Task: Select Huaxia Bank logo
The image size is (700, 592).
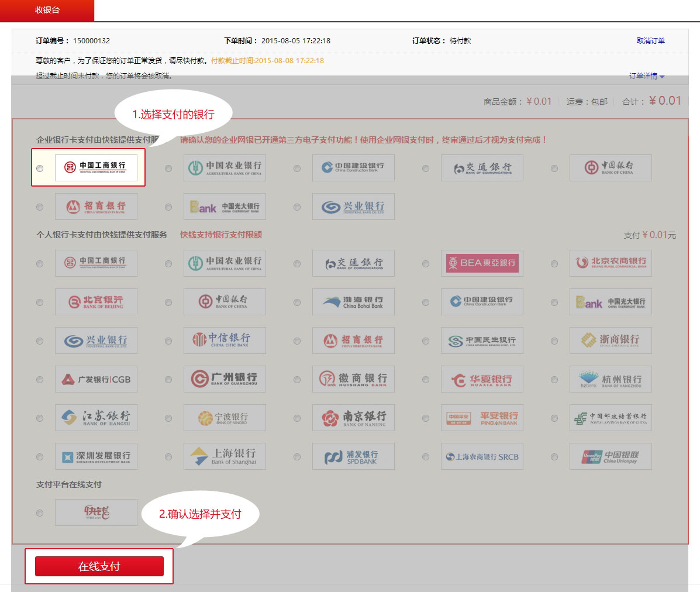Action: click(482, 379)
